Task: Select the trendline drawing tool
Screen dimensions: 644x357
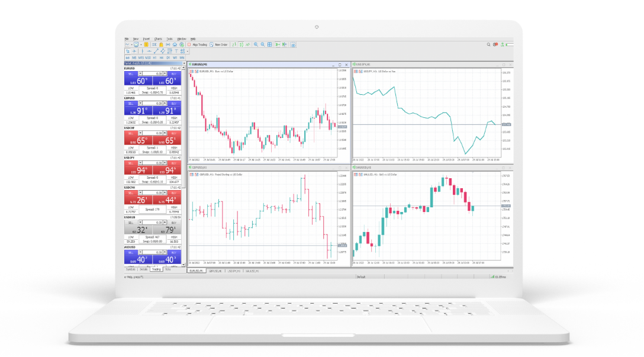Action: (156, 51)
